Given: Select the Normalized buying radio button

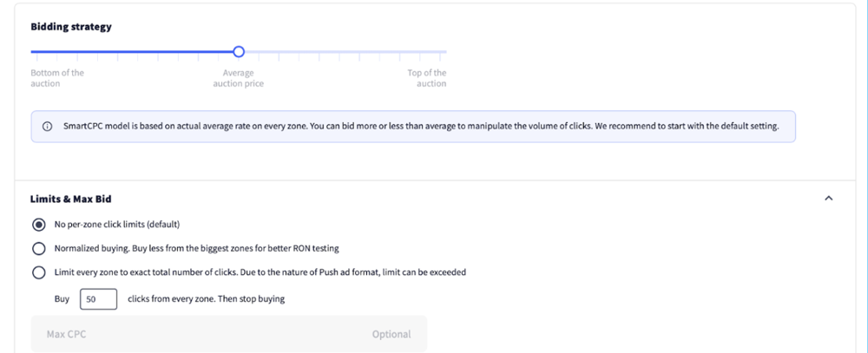Looking at the screenshot, I should click(x=39, y=248).
